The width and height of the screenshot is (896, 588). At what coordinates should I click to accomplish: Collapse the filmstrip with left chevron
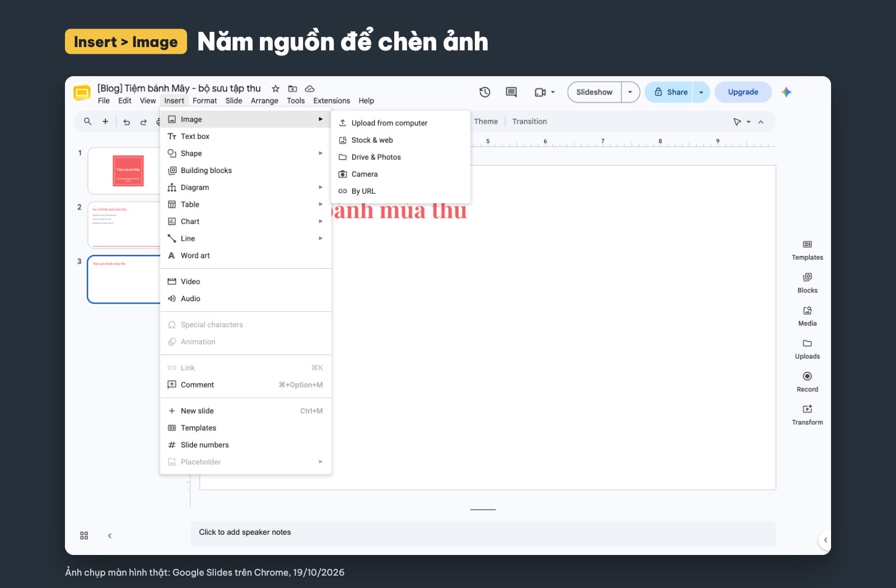tap(110, 536)
